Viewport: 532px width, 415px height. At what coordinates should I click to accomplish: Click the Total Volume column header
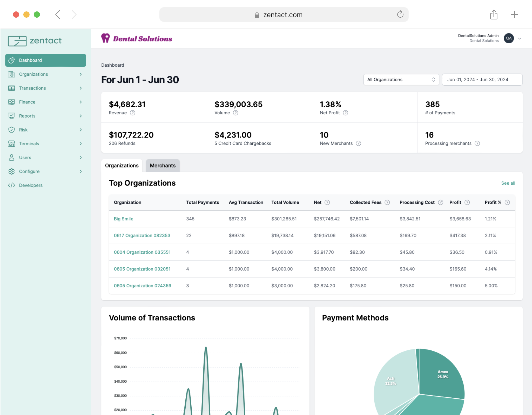point(285,202)
